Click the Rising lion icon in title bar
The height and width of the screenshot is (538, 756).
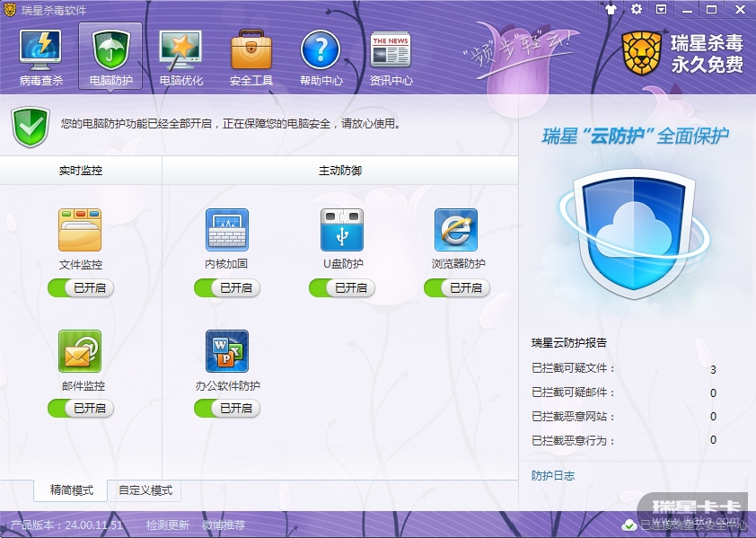tap(10, 10)
